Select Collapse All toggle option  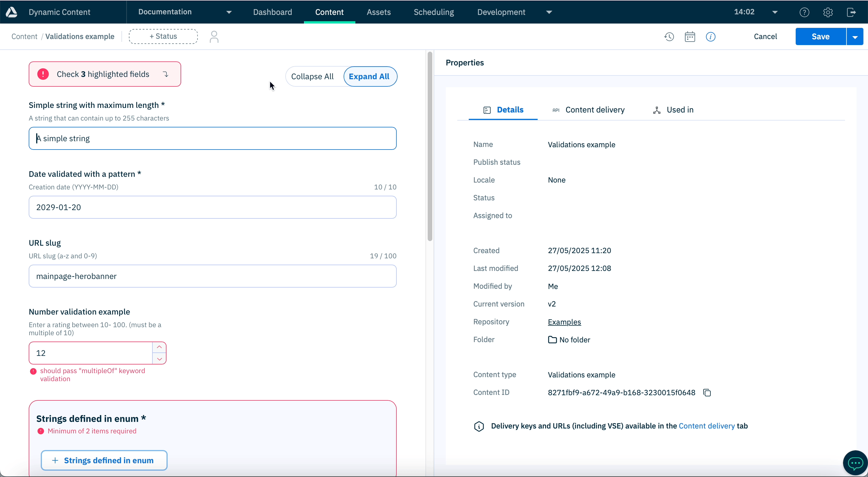tap(312, 76)
